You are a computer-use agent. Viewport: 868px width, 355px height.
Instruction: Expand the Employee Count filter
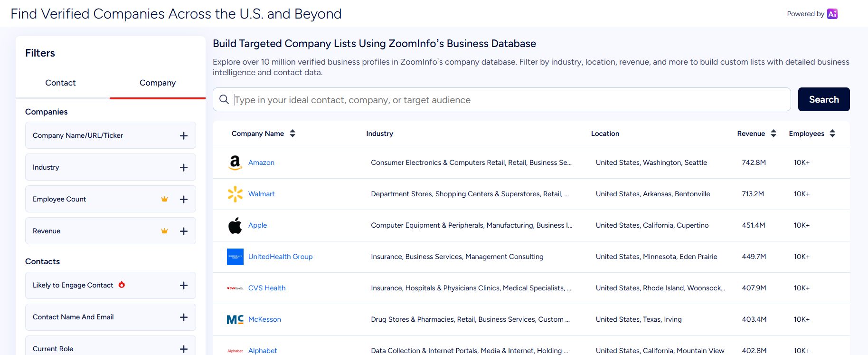[x=184, y=199]
